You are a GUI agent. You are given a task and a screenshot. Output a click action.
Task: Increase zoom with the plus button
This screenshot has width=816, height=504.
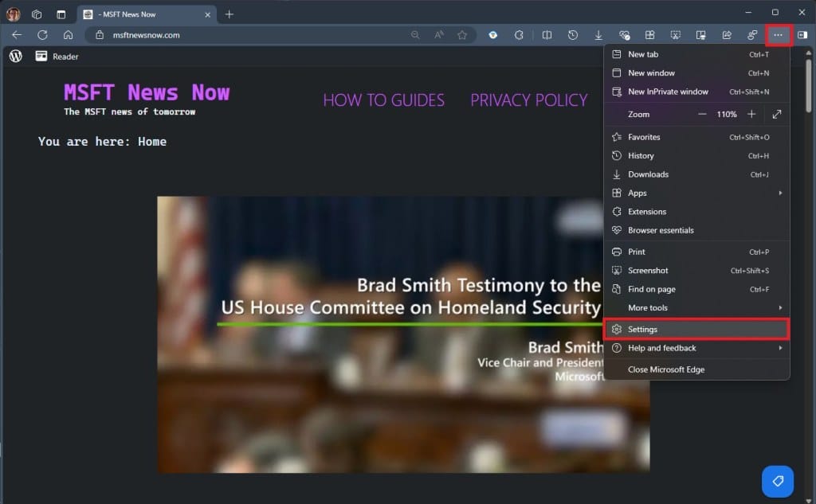point(750,114)
